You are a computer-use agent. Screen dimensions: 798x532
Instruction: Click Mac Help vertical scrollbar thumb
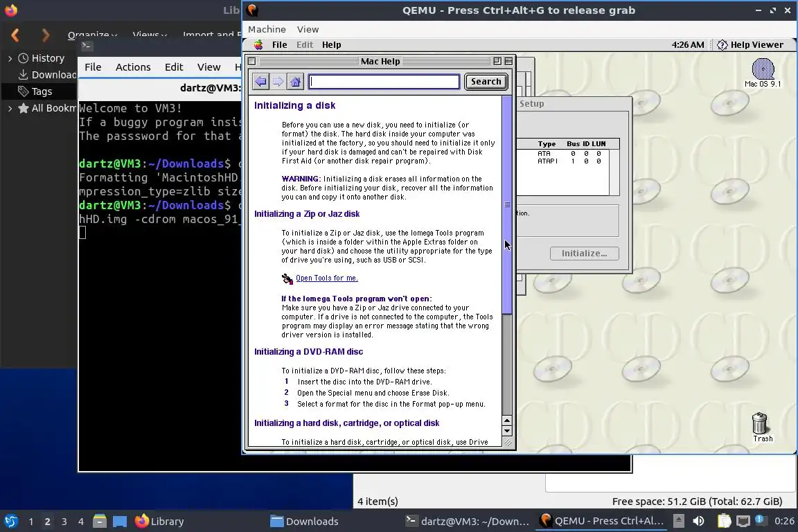[x=507, y=204]
